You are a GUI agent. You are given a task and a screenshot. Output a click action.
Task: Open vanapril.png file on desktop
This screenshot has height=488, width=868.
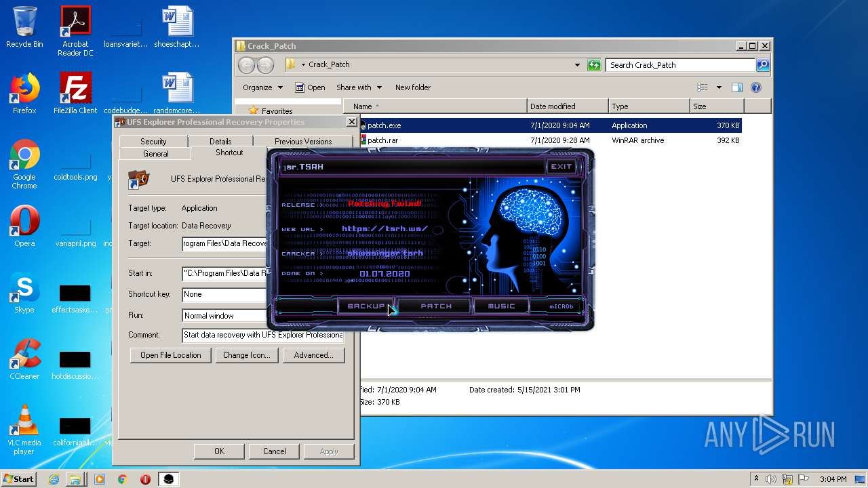[75, 233]
